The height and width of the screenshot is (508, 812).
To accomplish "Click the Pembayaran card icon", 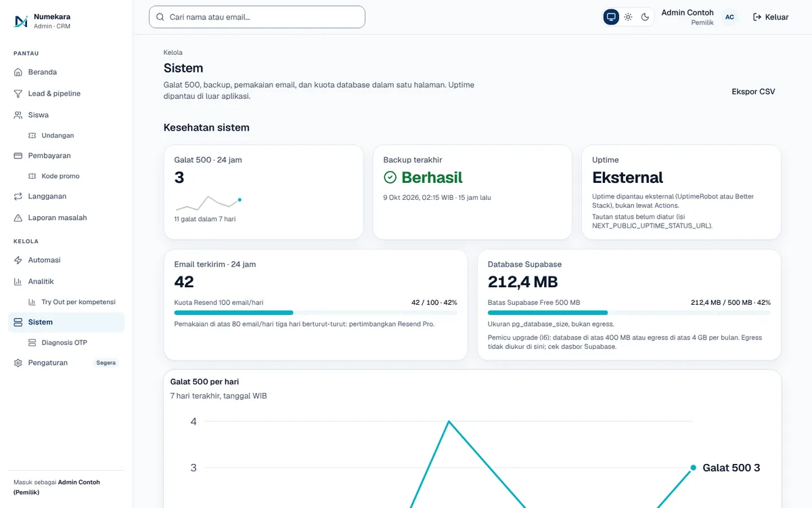I will pyautogui.click(x=18, y=156).
